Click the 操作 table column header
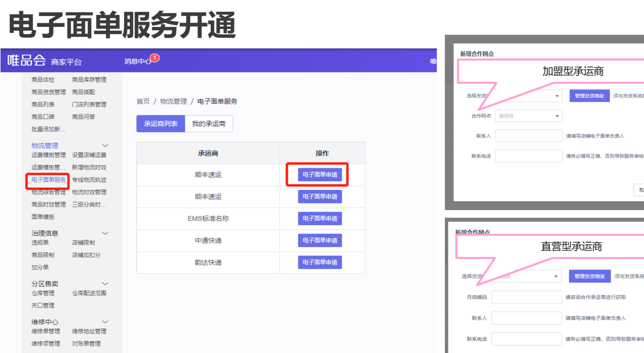Viewport: 644px width, 353px height. [322, 153]
